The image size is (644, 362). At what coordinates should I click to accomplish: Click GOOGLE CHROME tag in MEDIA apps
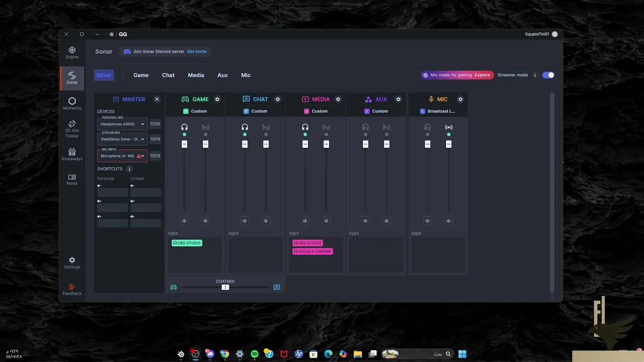(x=312, y=251)
